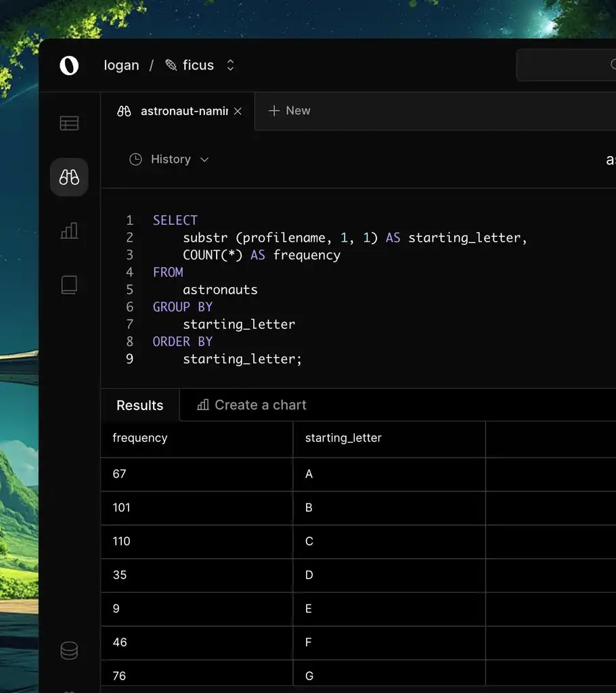Select the frequency column header
This screenshot has height=693, width=616.
[139, 438]
